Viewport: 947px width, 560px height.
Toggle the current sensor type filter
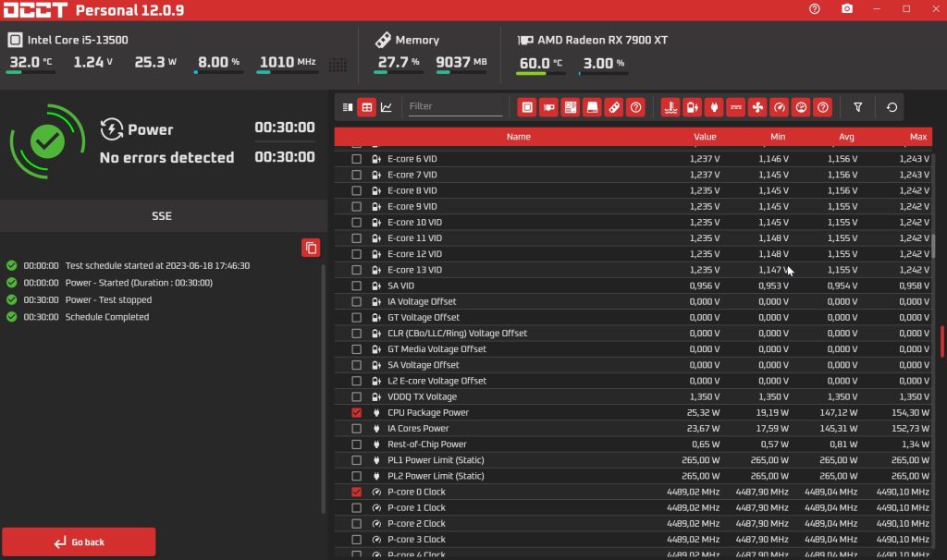tap(735, 107)
